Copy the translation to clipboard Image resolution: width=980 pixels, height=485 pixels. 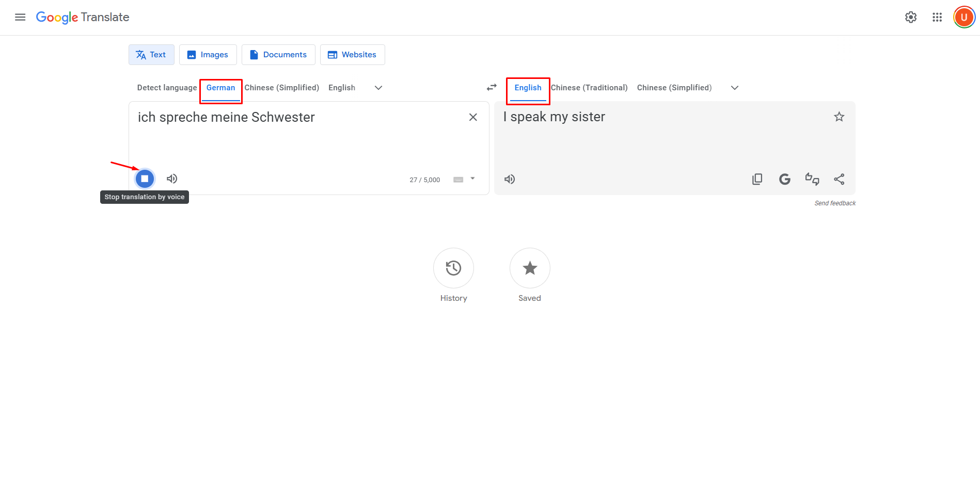pos(757,179)
